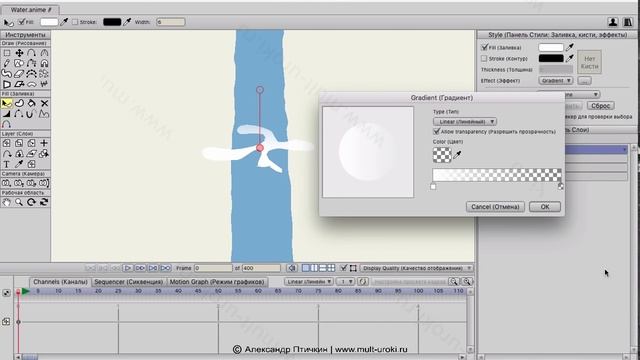This screenshot has width=640, height=360.
Task: Switch to single viewport layout
Action: tap(306, 268)
